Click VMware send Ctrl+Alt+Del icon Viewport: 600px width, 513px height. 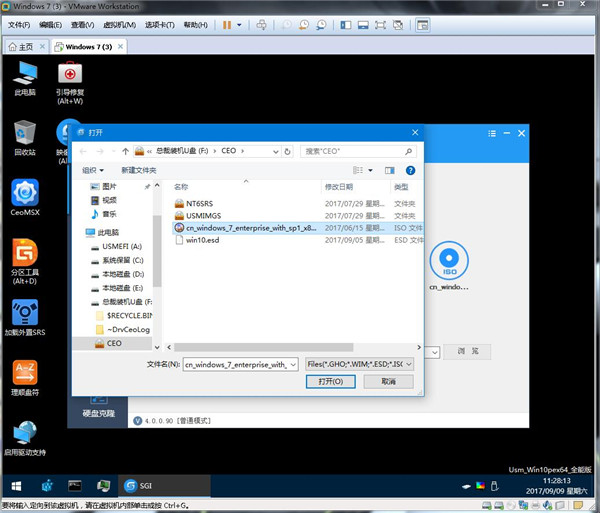(261, 25)
